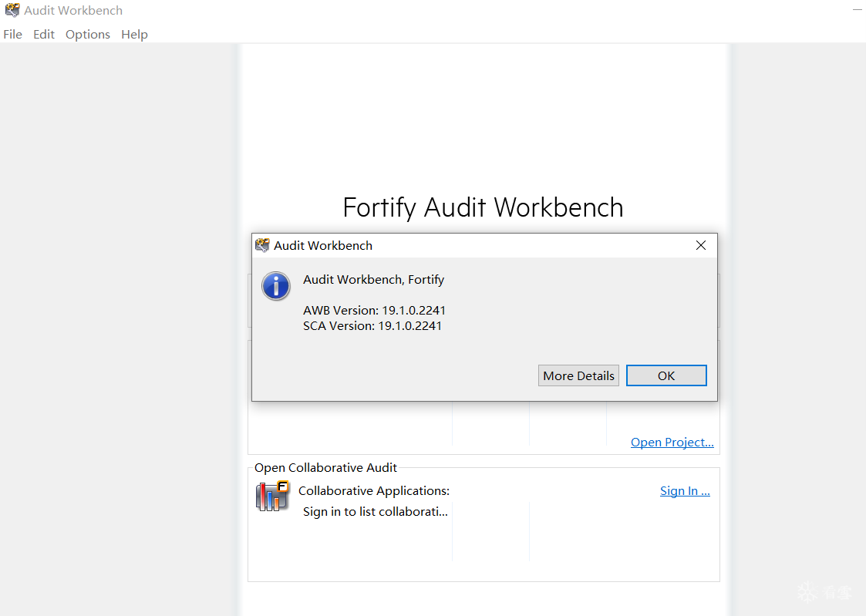This screenshot has height=616, width=866.
Task: Click 'Sign in to list collaborati...' text
Action: pos(375,512)
